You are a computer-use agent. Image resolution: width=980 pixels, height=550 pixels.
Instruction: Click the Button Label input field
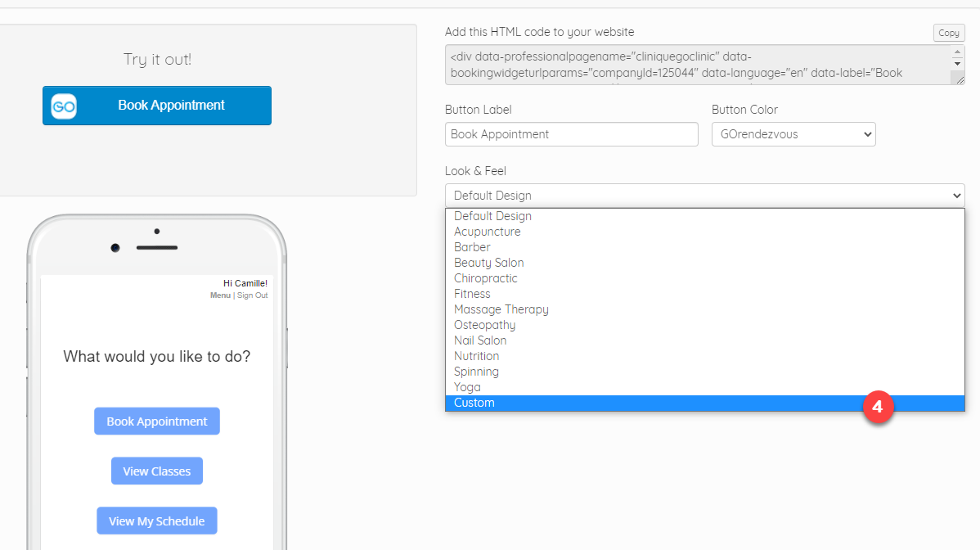571,134
